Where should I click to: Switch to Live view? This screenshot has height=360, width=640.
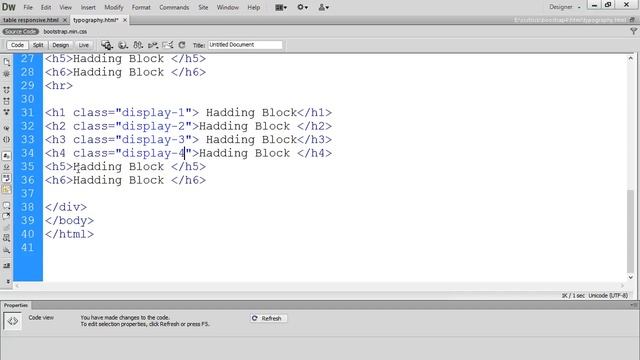(84, 45)
